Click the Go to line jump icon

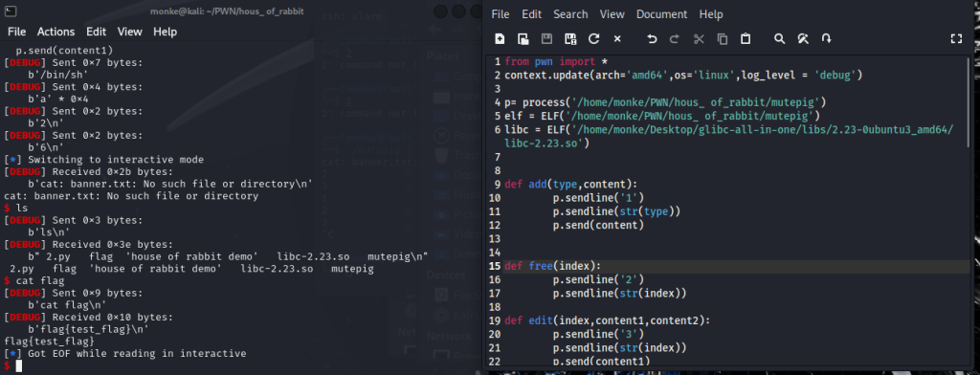coord(826,39)
